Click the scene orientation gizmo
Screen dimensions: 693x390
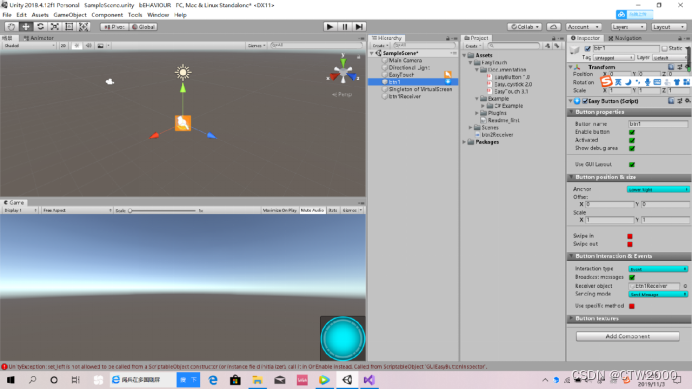(x=343, y=73)
